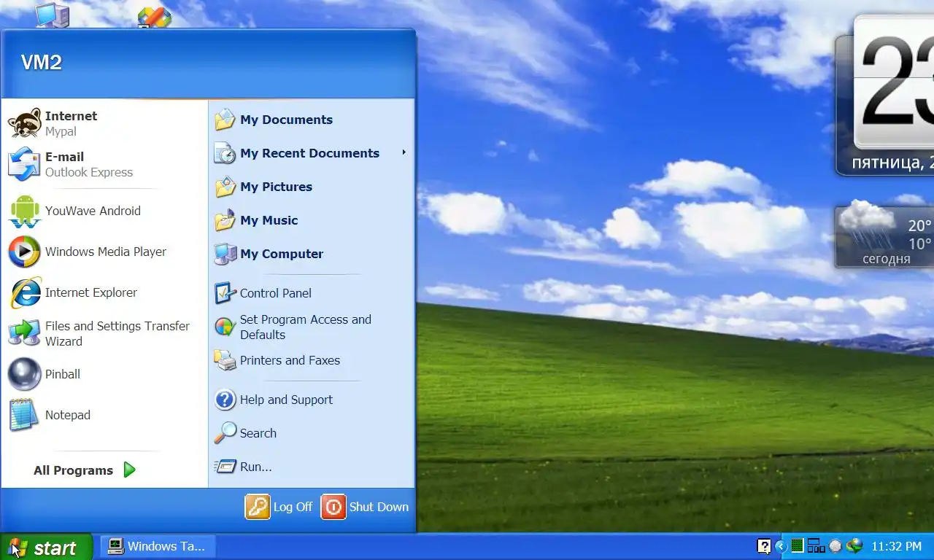The height and width of the screenshot is (560, 934).
Task: Open the Run... dialog
Action: [x=312, y=467]
